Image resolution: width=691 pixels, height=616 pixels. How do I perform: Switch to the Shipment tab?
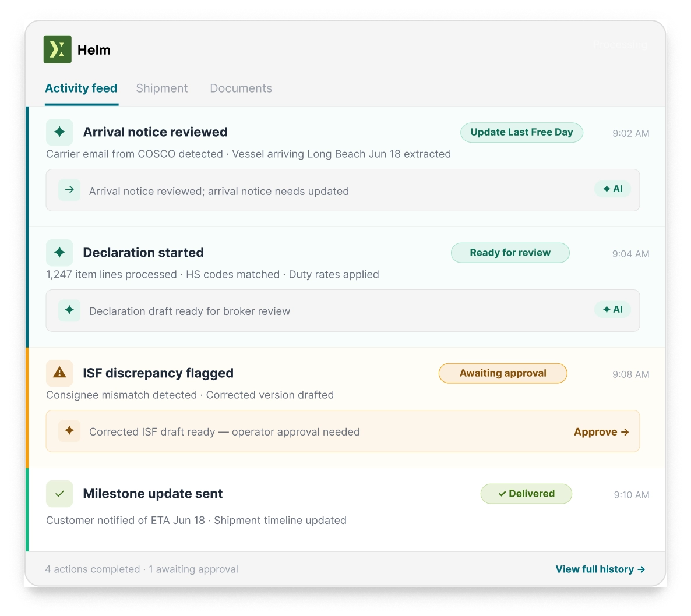point(162,88)
